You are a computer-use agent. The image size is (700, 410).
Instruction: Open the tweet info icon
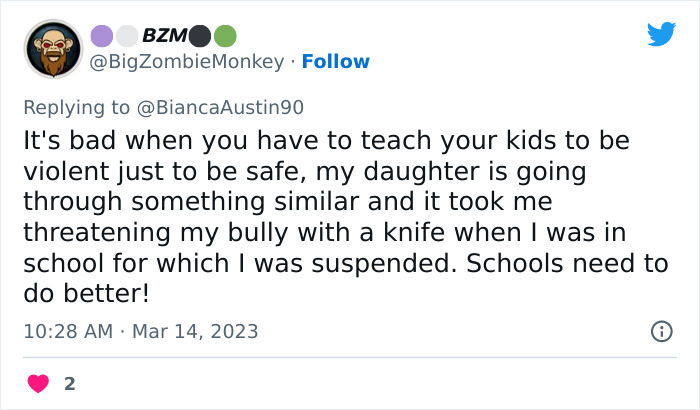(x=661, y=331)
